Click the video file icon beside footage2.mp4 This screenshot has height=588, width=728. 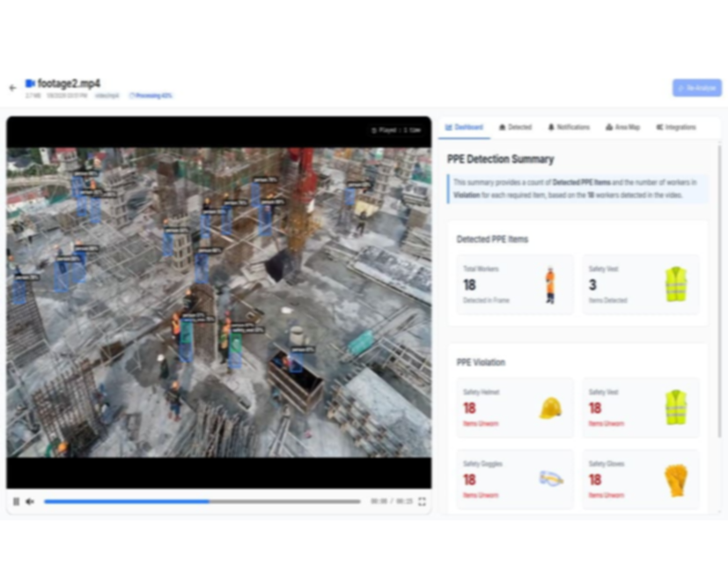click(30, 84)
